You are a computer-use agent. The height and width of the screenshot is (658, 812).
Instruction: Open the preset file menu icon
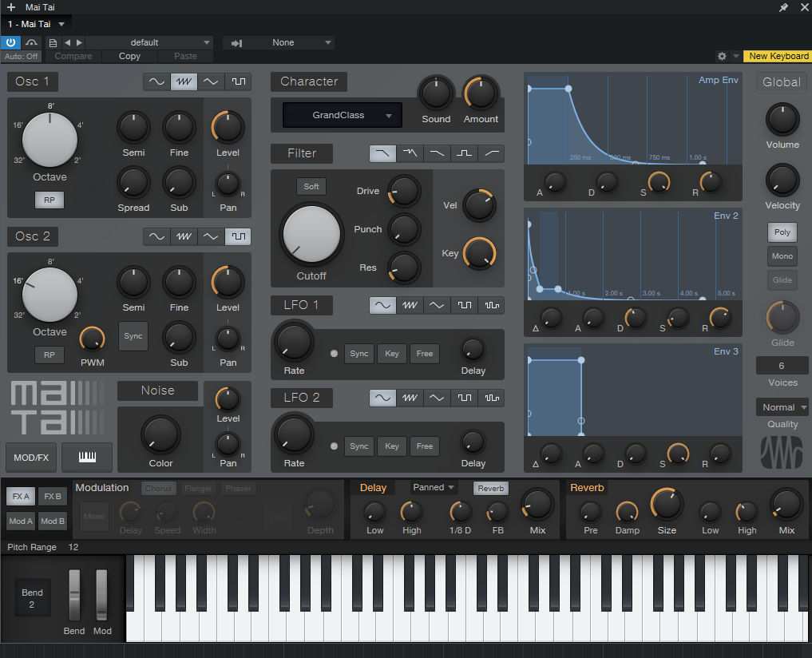[x=53, y=42]
